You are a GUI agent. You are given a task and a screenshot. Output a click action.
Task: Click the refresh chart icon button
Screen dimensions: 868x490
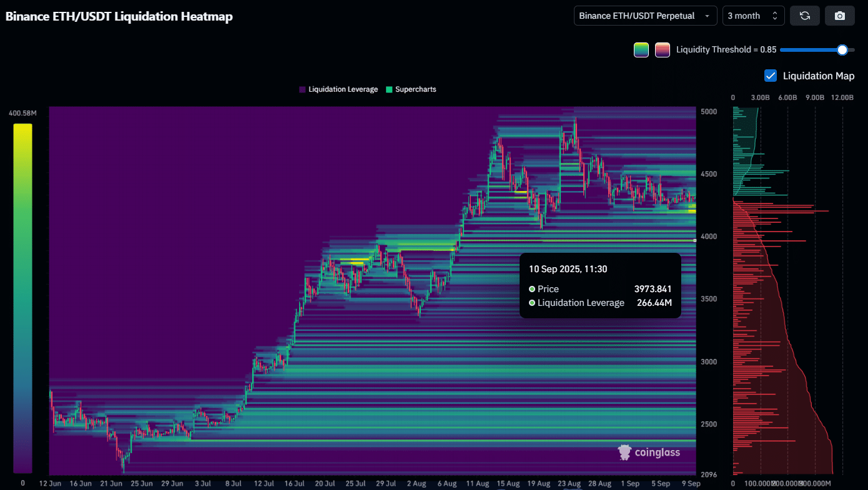(805, 16)
